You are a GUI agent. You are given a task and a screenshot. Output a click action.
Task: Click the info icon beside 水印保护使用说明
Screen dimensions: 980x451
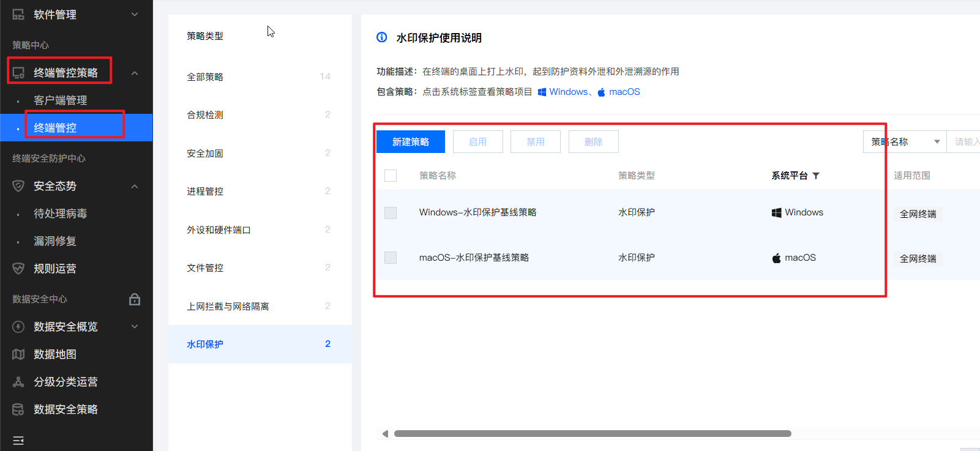pos(382,37)
